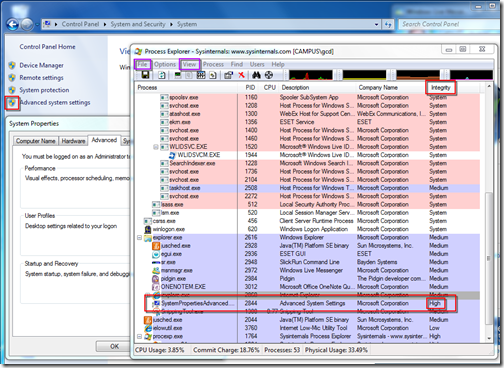Click the WLIDSVCM.EXE process icon
The height and width of the screenshot is (368, 504).
point(172,155)
